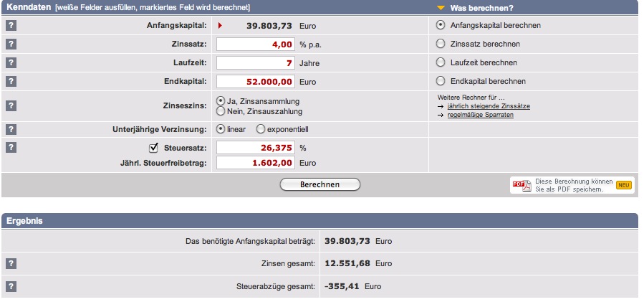Image resolution: width=644 pixels, height=302 pixels.
Task: Select exponentiell for Unterjährige Verzinsung
Action: click(260, 129)
